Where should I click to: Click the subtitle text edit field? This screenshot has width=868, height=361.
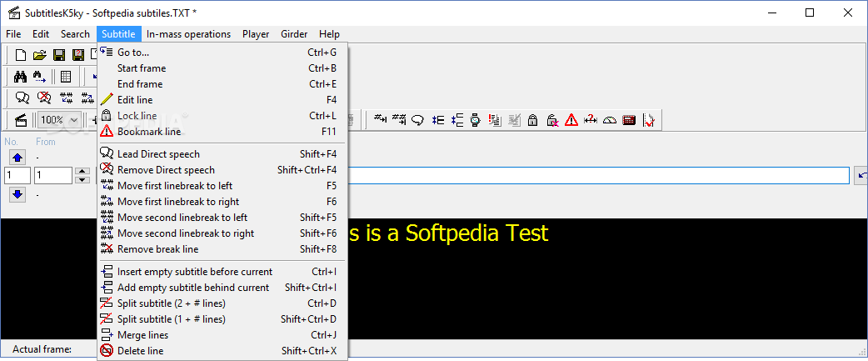(x=598, y=176)
